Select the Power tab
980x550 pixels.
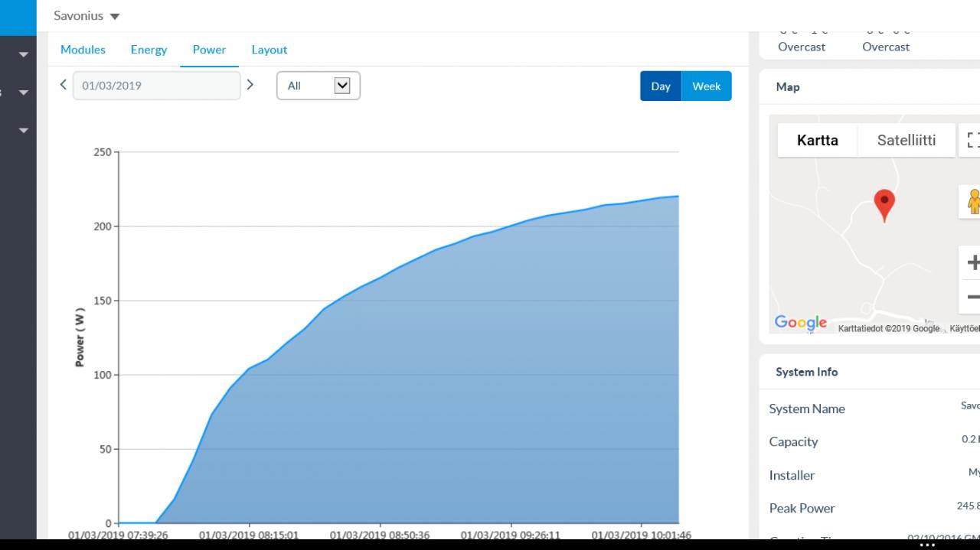pyautogui.click(x=209, y=50)
